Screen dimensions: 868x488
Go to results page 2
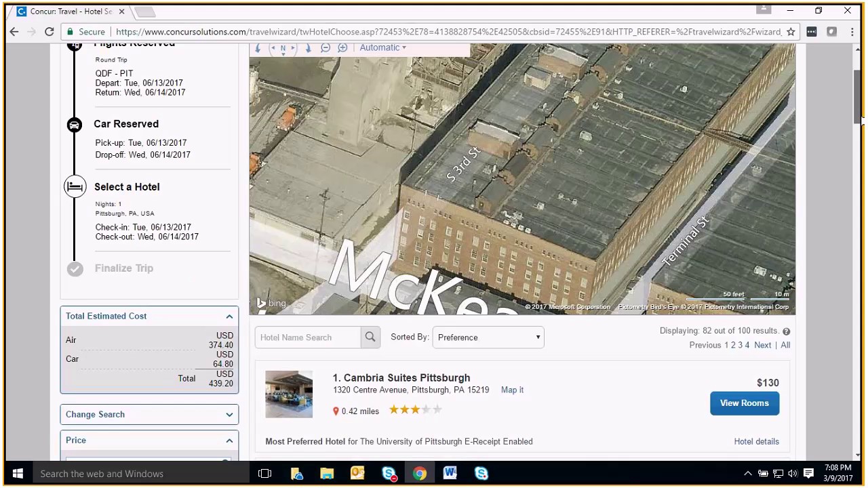click(733, 345)
